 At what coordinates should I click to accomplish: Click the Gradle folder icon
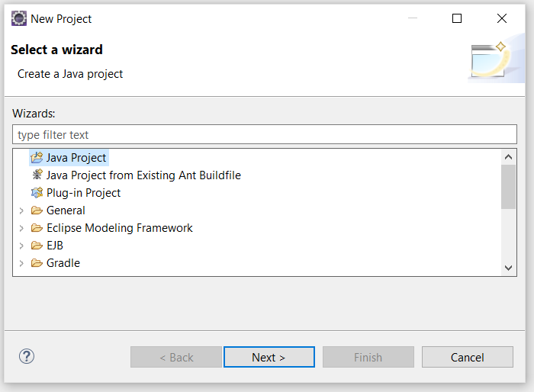37,263
